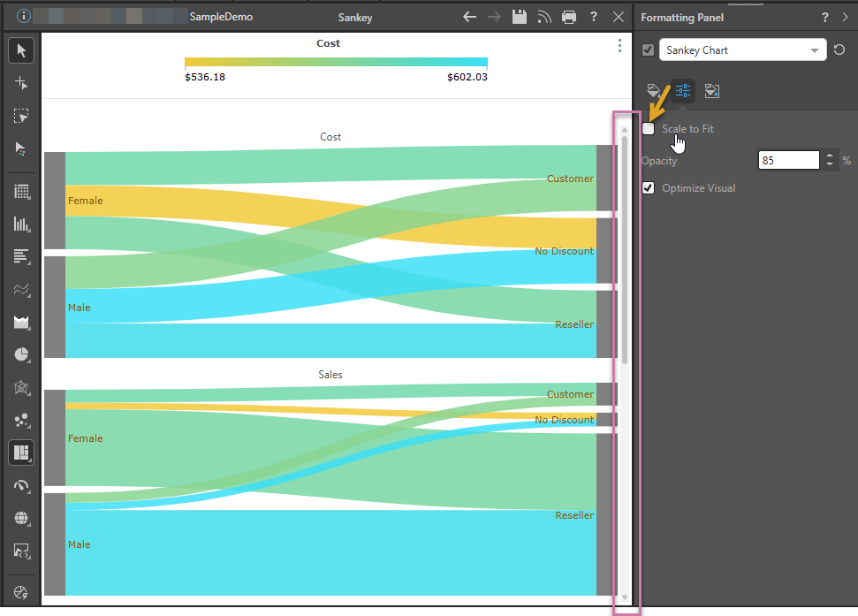Open the scatter/bubble chart visual type

click(x=21, y=420)
